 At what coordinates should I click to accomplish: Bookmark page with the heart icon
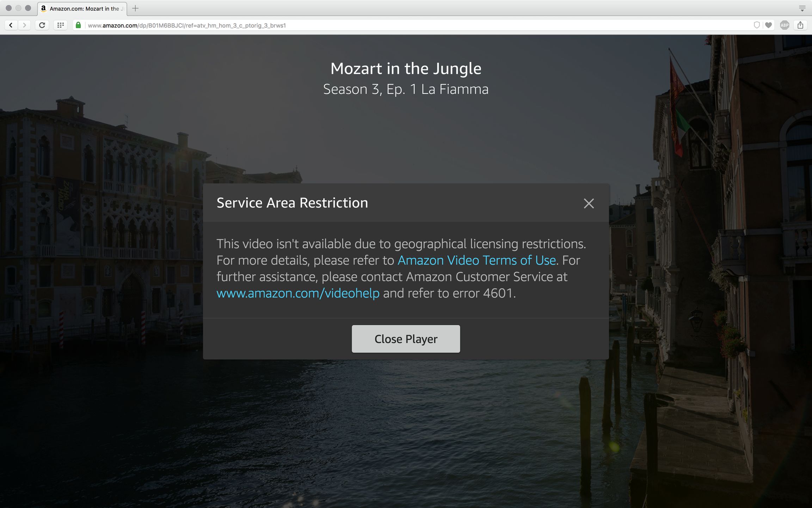point(769,25)
